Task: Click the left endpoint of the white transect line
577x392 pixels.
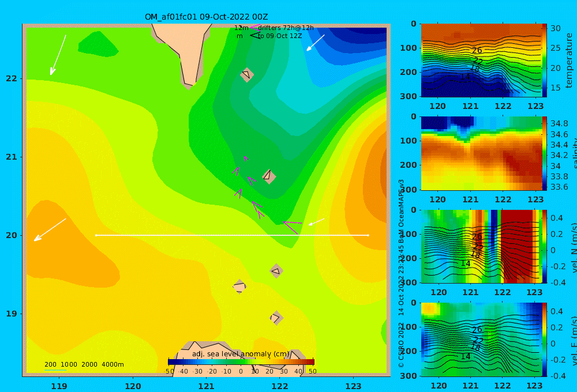Action: pyautogui.click(x=96, y=235)
